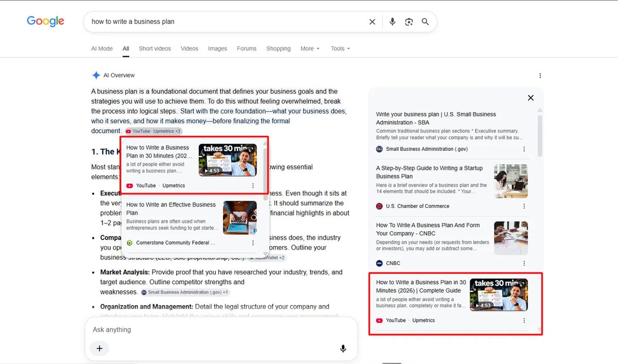Open Google Lens image search icon
The width and height of the screenshot is (618, 364).
409,22
